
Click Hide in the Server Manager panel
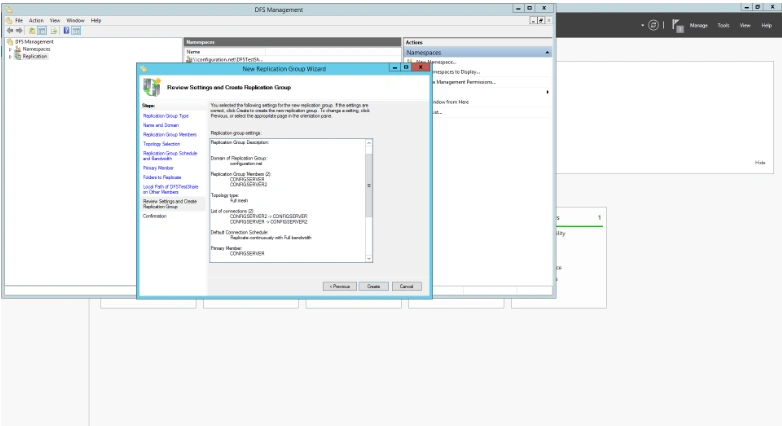[x=760, y=163]
